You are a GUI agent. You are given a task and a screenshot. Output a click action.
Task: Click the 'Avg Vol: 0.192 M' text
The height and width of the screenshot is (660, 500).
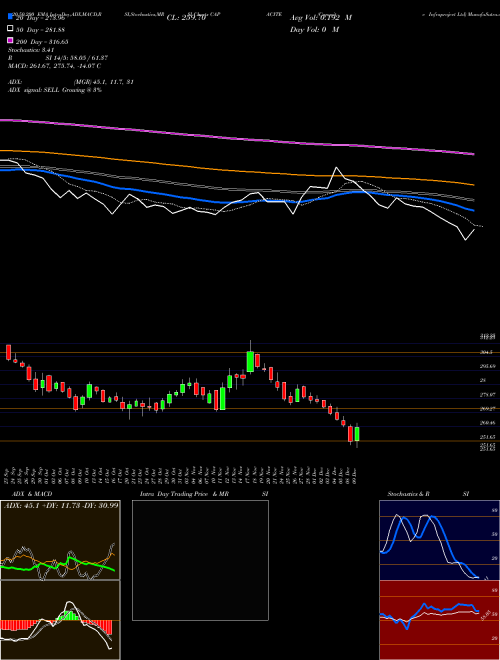tap(321, 18)
